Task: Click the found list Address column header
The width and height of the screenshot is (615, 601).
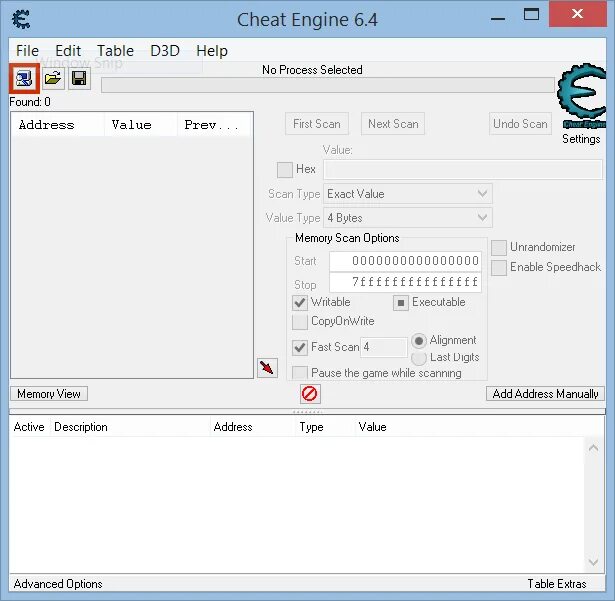Action: point(58,125)
